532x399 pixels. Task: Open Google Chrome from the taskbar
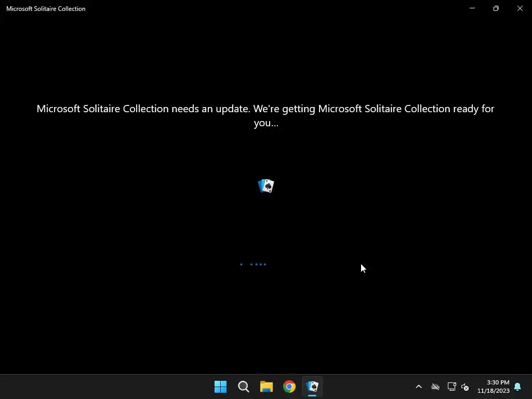(x=289, y=387)
